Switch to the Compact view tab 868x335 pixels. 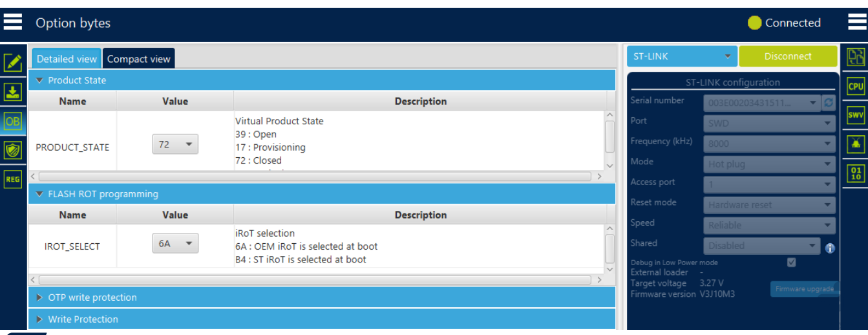point(139,59)
